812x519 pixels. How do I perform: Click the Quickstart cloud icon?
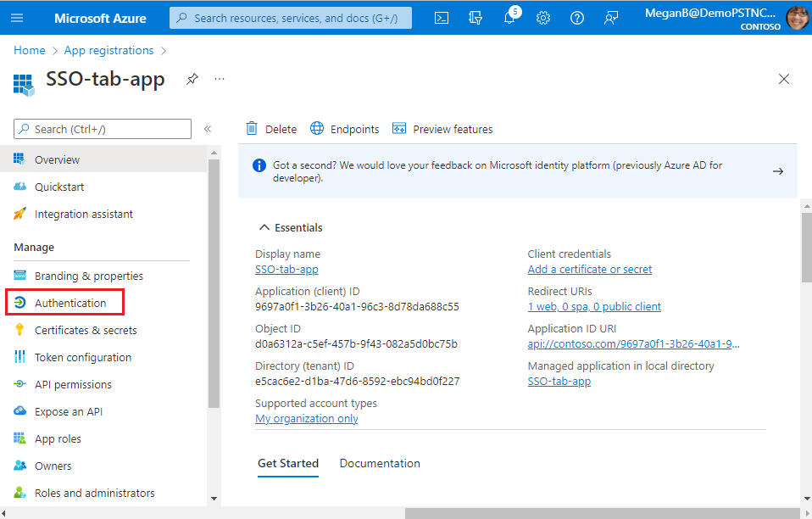[x=19, y=187]
